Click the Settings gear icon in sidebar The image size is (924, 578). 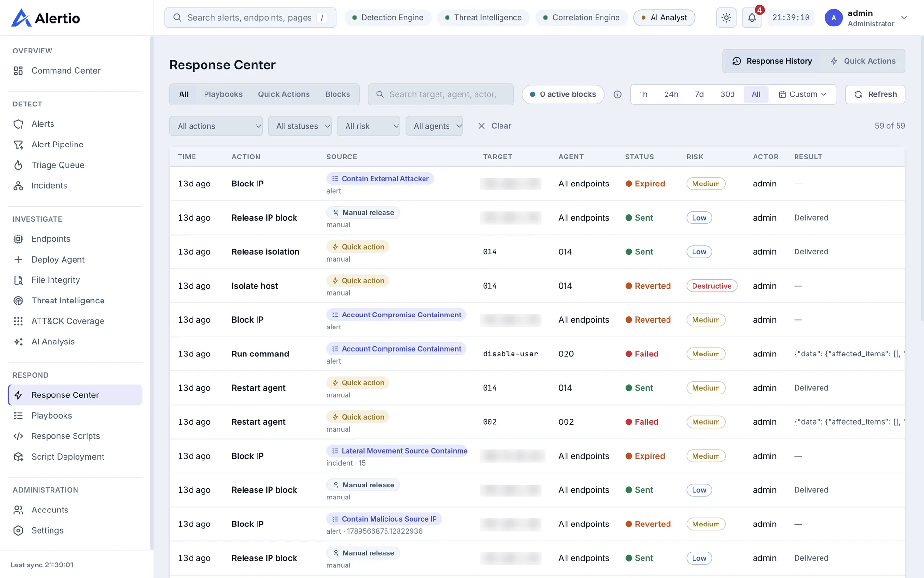(x=18, y=531)
